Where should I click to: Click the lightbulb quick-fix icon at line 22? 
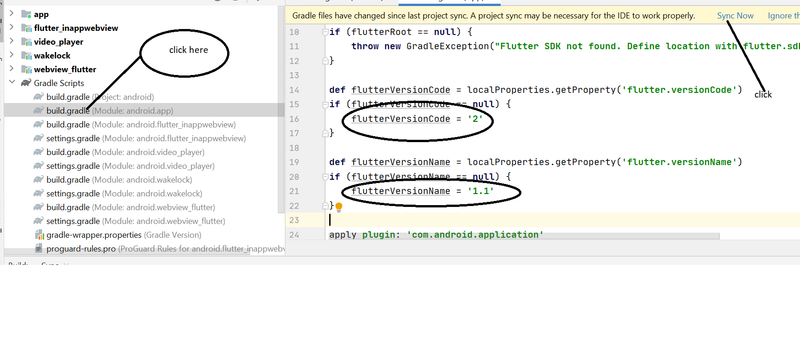pos(338,207)
